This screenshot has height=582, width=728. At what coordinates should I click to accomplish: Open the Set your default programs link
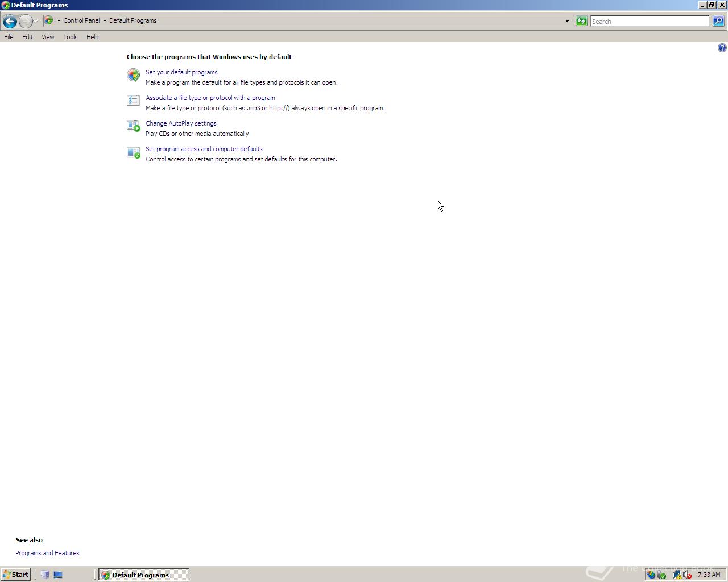[x=181, y=72]
